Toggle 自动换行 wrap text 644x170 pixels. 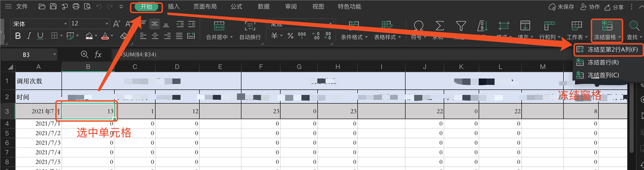pos(250,30)
